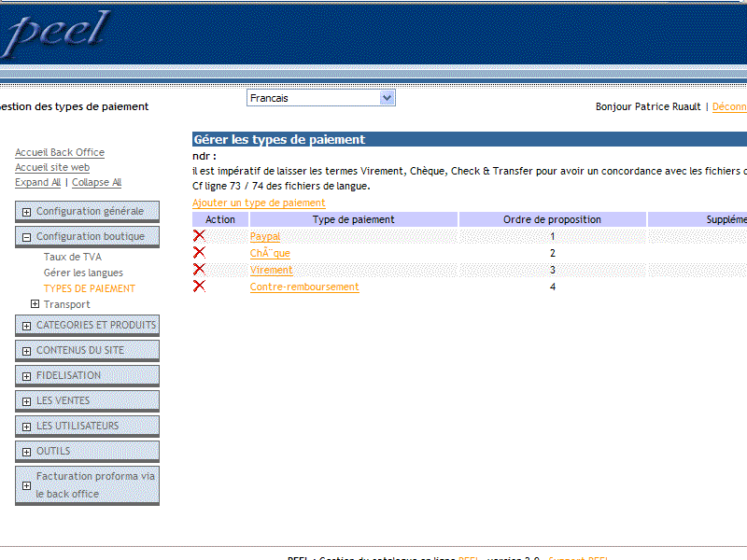Delete the Virement payment type
Image resolution: width=747 pixels, height=560 pixels.
tap(199, 270)
